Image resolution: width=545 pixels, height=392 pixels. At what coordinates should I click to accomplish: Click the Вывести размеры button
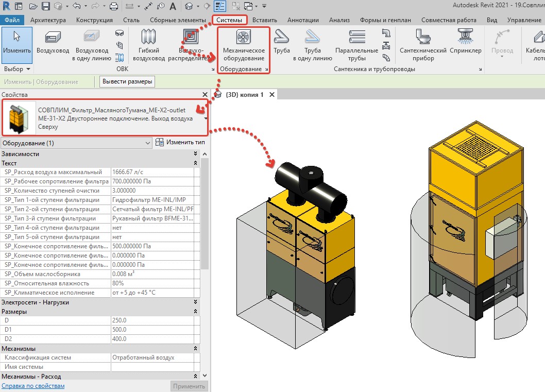(x=127, y=82)
